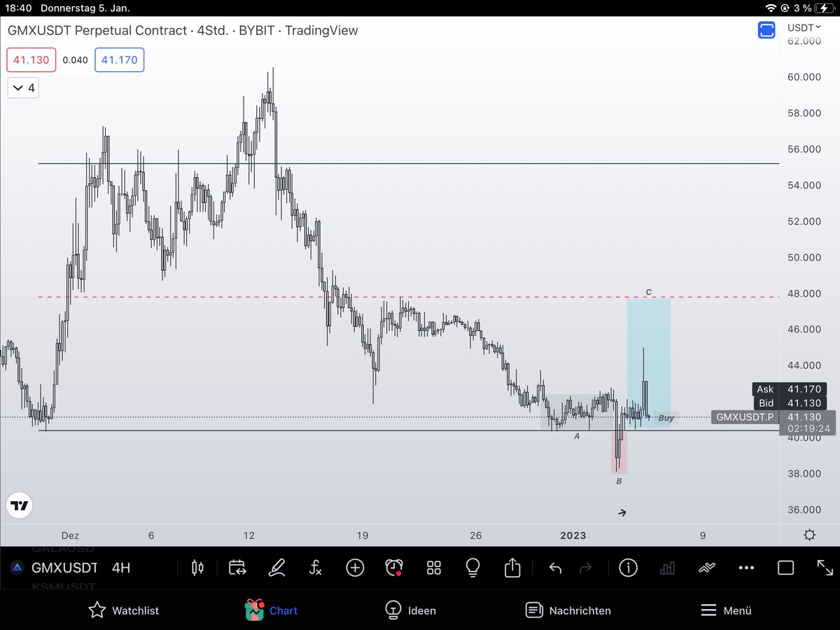840x630 pixels.
Task: Open the bar chart financials icon
Action: pos(667,568)
